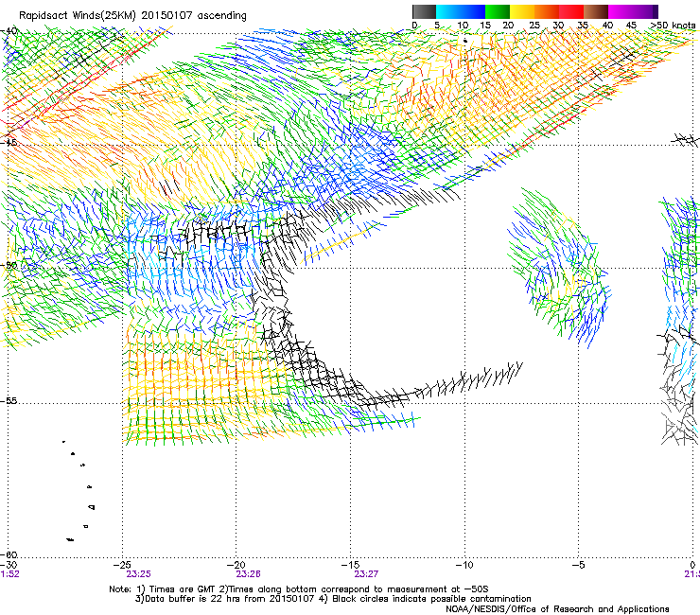The width and height of the screenshot is (700, 615).
Task: Click the '15' legend scale label
Action: point(485,26)
